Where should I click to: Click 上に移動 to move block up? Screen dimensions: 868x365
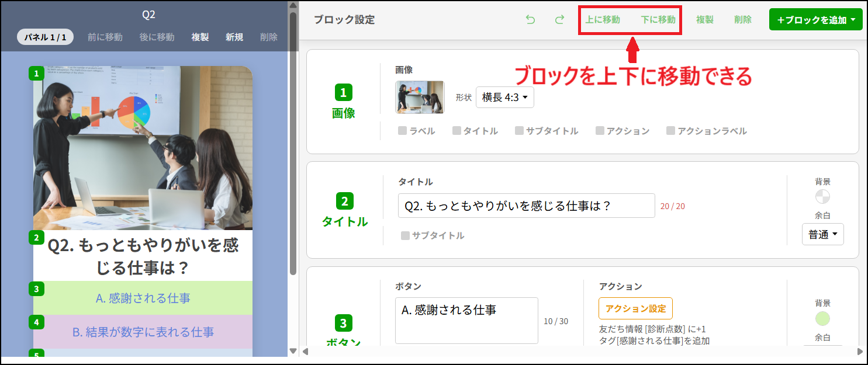coord(603,19)
